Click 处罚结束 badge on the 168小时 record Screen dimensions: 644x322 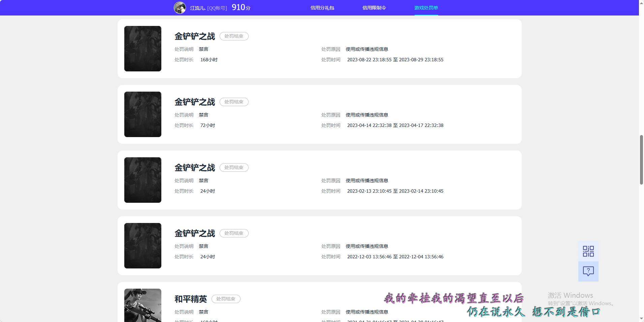click(x=234, y=36)
